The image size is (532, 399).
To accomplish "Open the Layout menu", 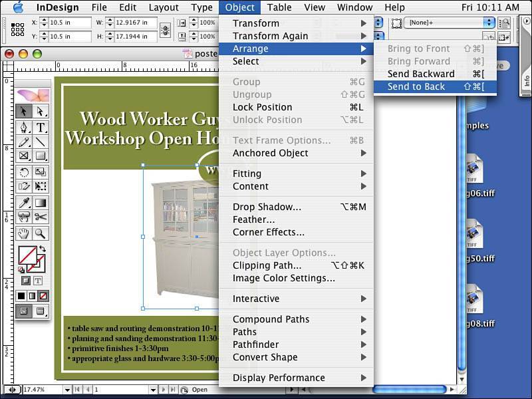I will 164,7.
